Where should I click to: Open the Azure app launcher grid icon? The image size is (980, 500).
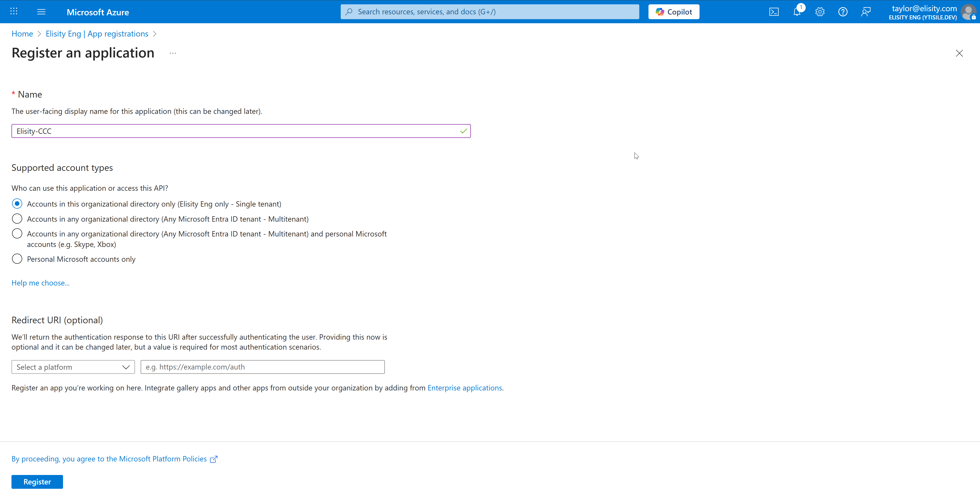[x=14, y=11]
